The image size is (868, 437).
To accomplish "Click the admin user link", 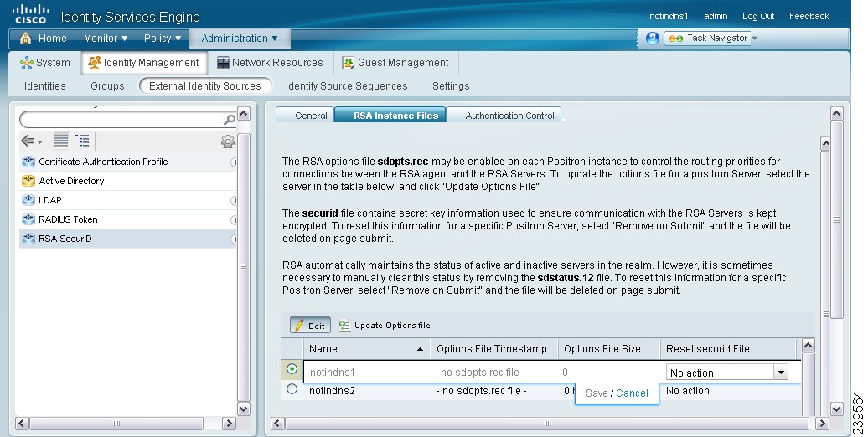I will [716, 16].
